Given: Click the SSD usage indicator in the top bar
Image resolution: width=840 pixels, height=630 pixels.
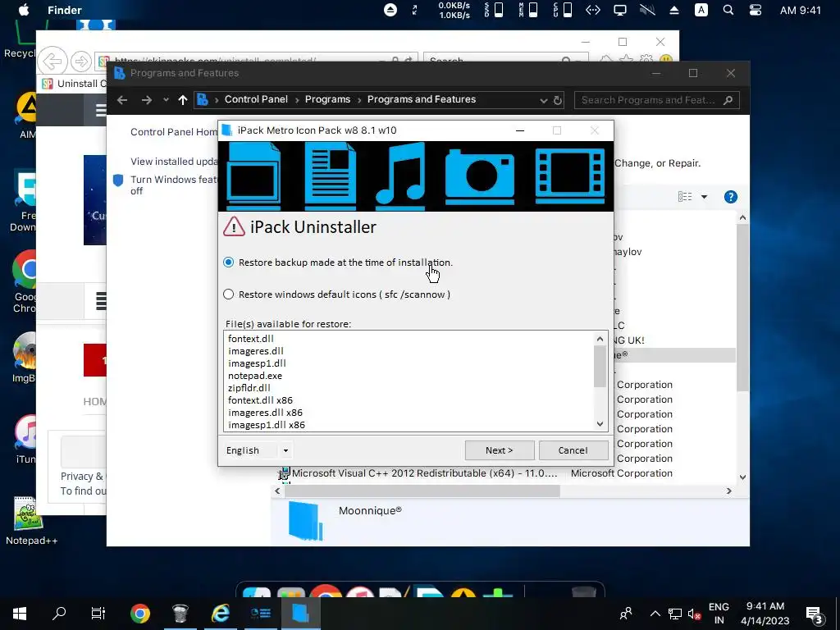Looking at the screenshot, I should (494, 10).
